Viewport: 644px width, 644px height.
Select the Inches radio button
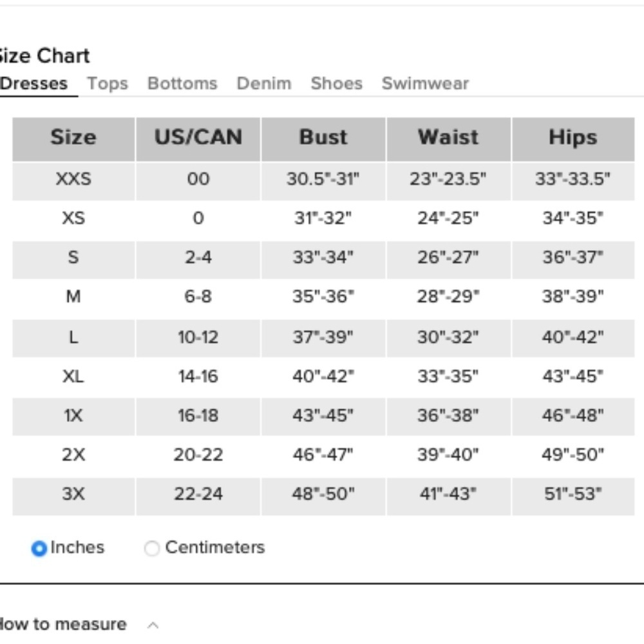tap(39, 549)
